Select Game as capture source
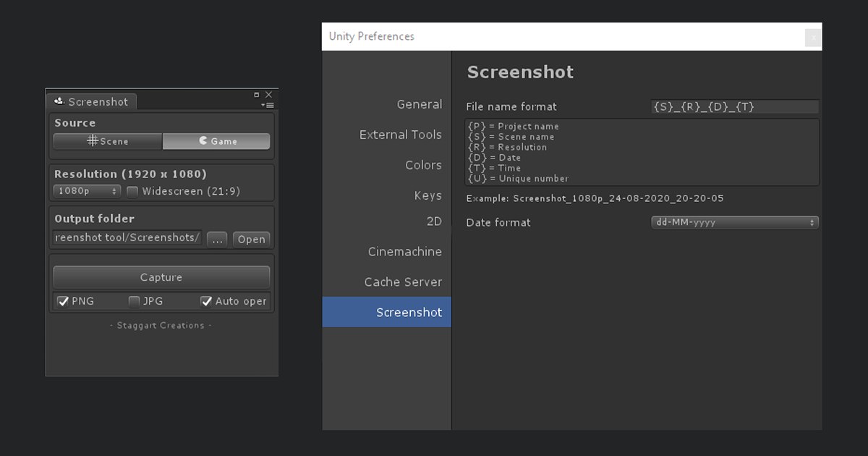 pyautogui.click(x=216, y=141)
